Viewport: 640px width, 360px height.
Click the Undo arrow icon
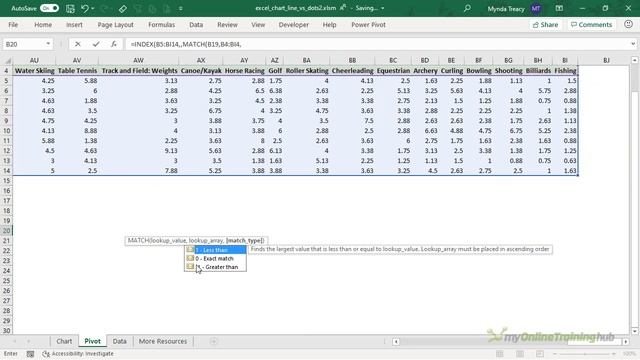[x=84, y=8]
